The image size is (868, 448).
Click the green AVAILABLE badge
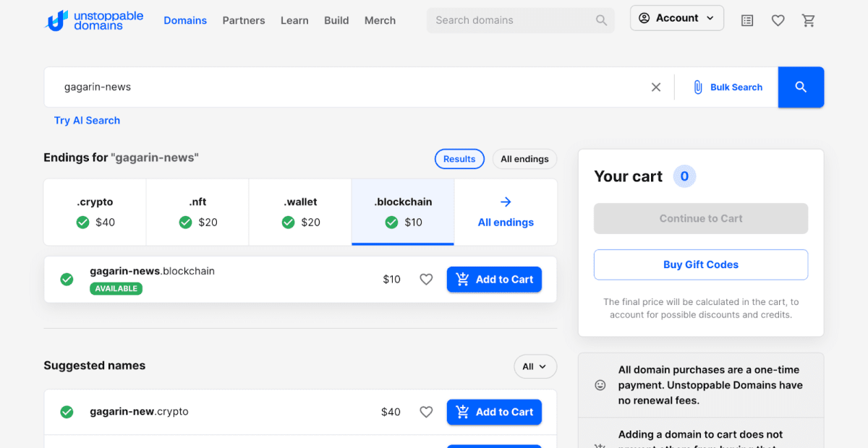tap(116, 288)
